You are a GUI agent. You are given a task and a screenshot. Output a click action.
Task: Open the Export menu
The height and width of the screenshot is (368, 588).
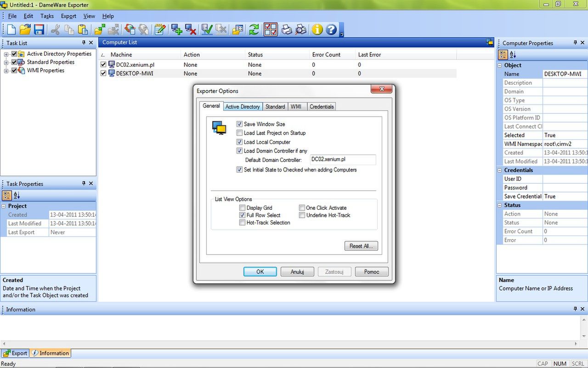coord(68,16)
